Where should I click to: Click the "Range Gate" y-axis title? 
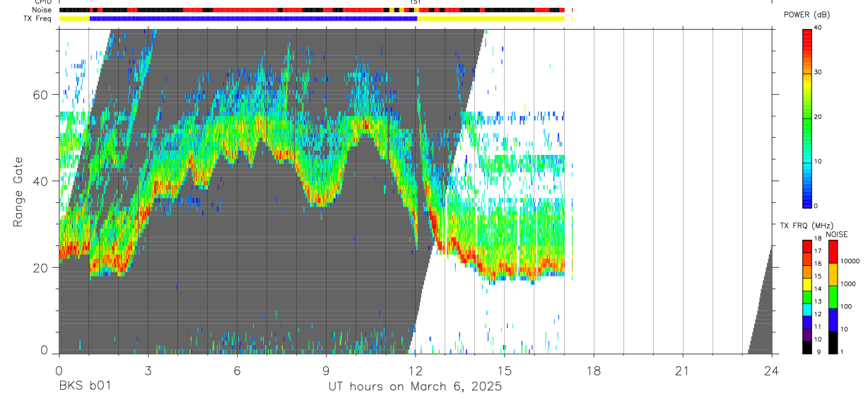pyautogui.click(x=18, y=192)
